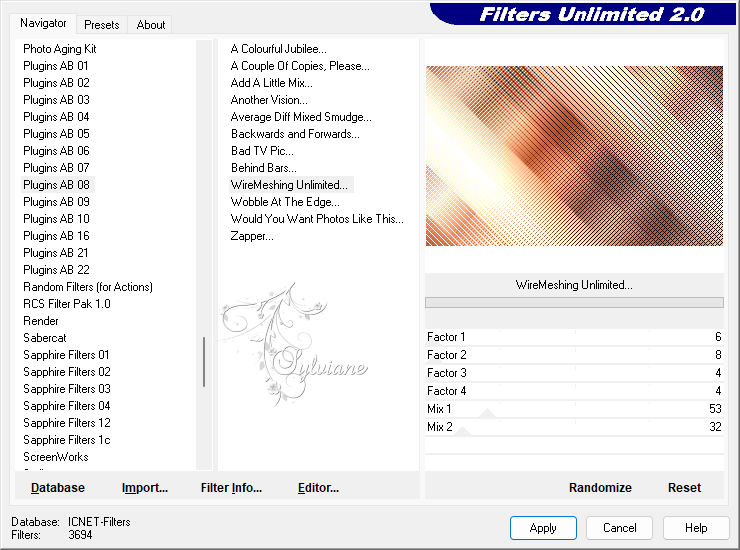Choose A Colourful Jubilee... filter
This screenshot has width=740, height=550.
pos(278,49)
